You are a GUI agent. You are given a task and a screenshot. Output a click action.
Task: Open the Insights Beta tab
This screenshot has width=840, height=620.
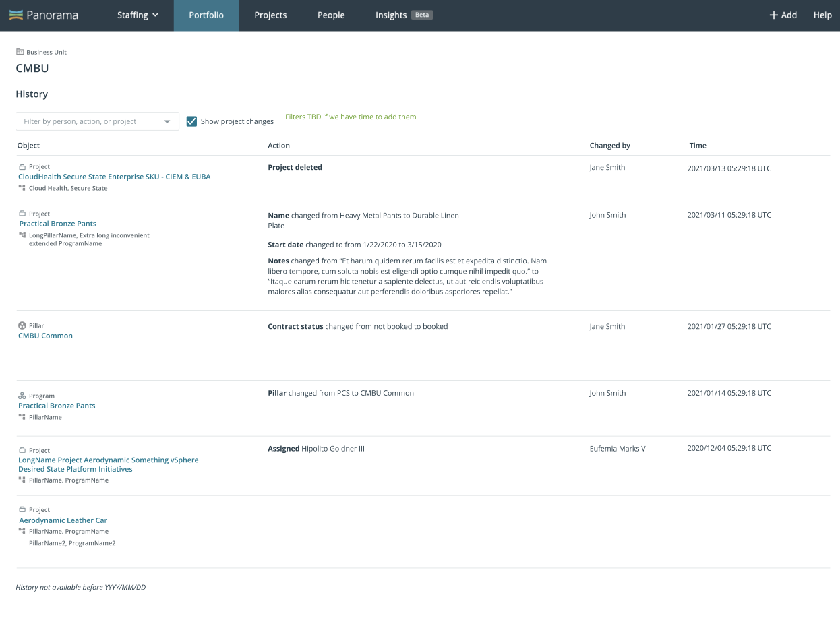404,15
